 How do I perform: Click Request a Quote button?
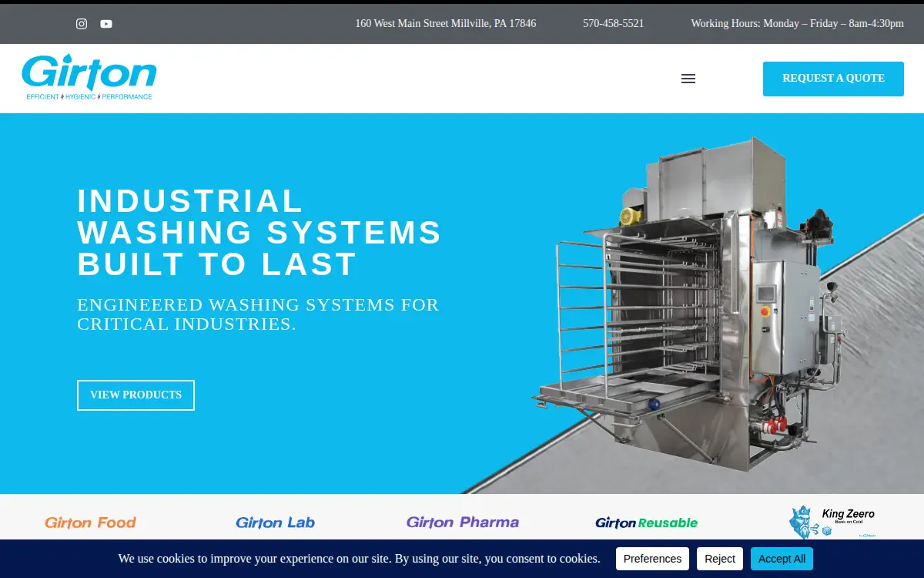[833, 79]
